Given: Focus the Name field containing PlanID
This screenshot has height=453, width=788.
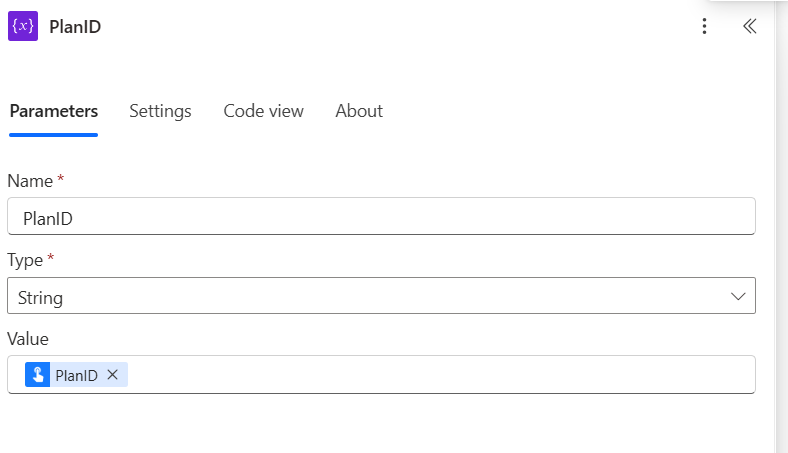Looking at the screenshot, I should 380,216.
